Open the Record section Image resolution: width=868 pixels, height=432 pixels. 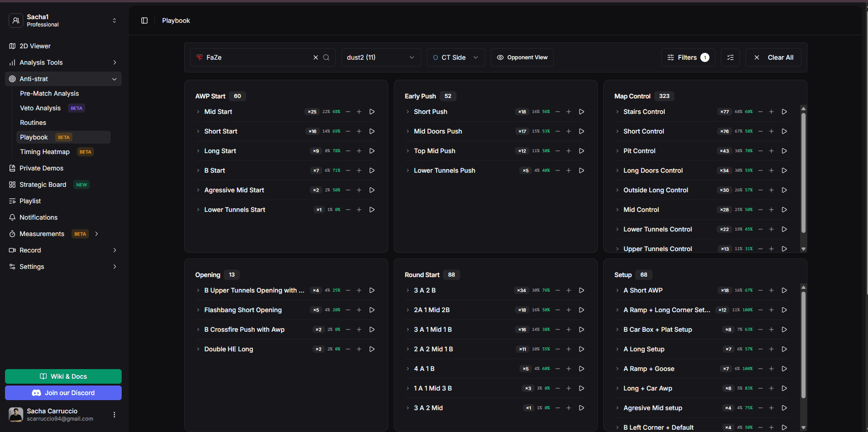(30, 250)
